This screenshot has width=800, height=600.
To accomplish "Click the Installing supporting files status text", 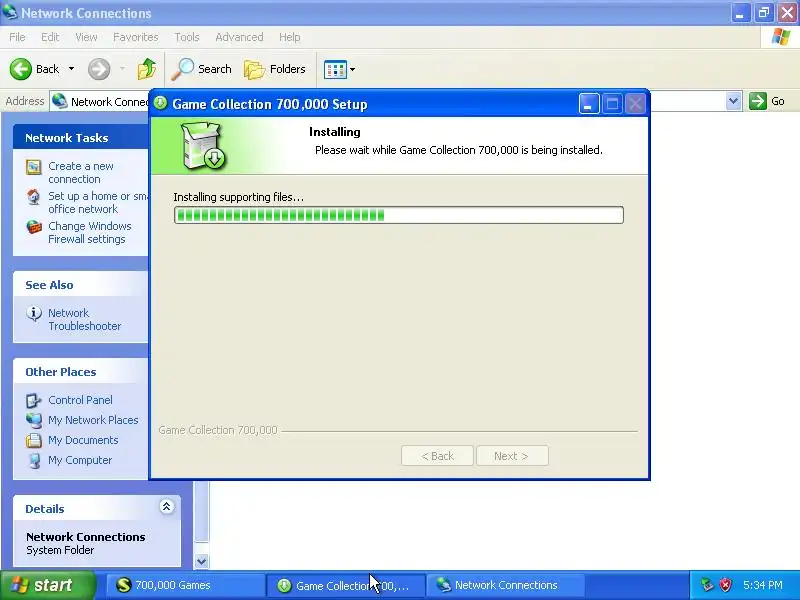I will (238, 197).
